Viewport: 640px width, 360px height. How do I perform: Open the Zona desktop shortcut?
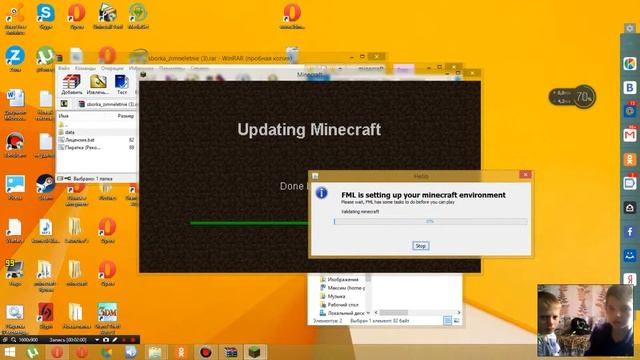point(15,59)
